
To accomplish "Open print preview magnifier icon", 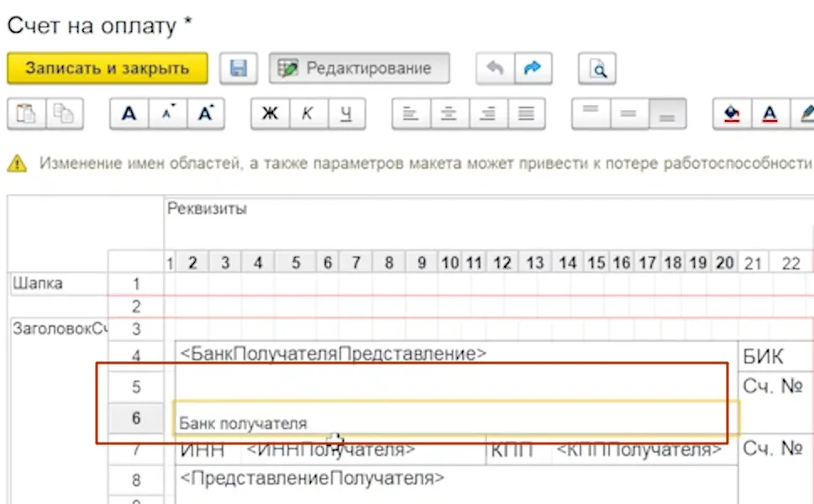I will (x=597, y=68).
